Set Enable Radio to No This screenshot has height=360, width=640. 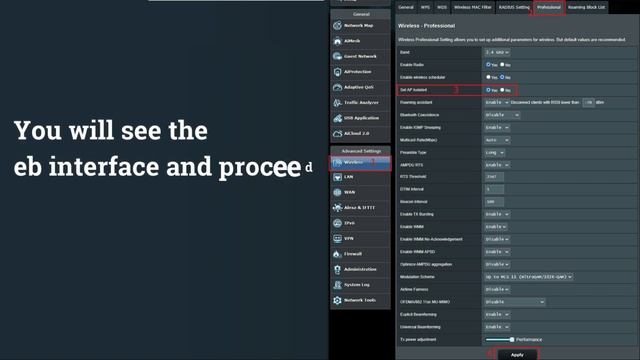tap(502, 64)
